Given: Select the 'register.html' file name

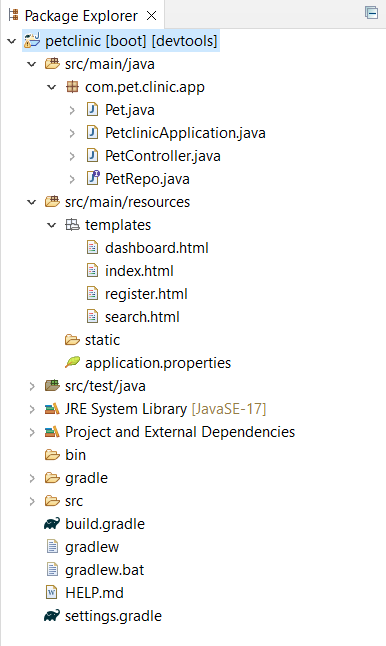Looking at the screenshot, I should pos(146,294).
